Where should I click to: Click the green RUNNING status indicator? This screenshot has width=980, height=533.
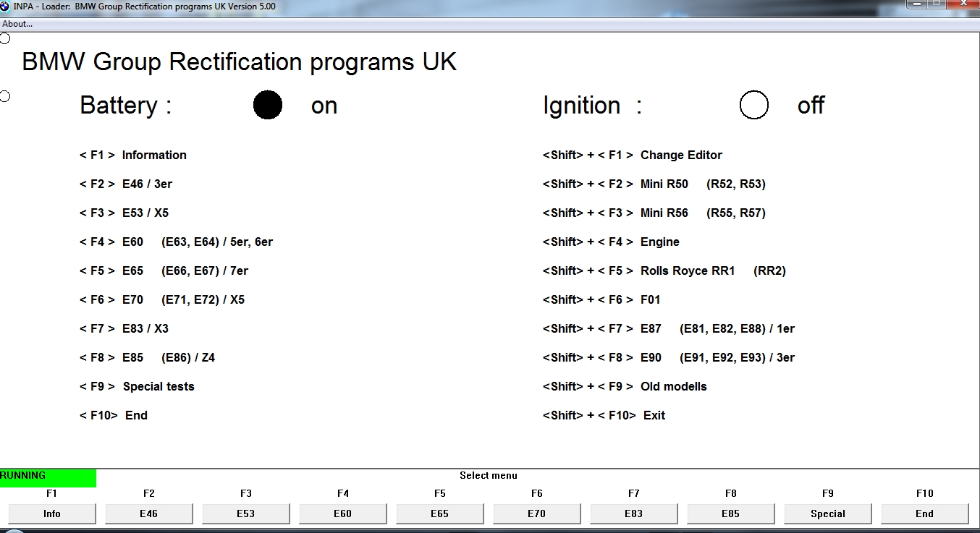(48, 477)
